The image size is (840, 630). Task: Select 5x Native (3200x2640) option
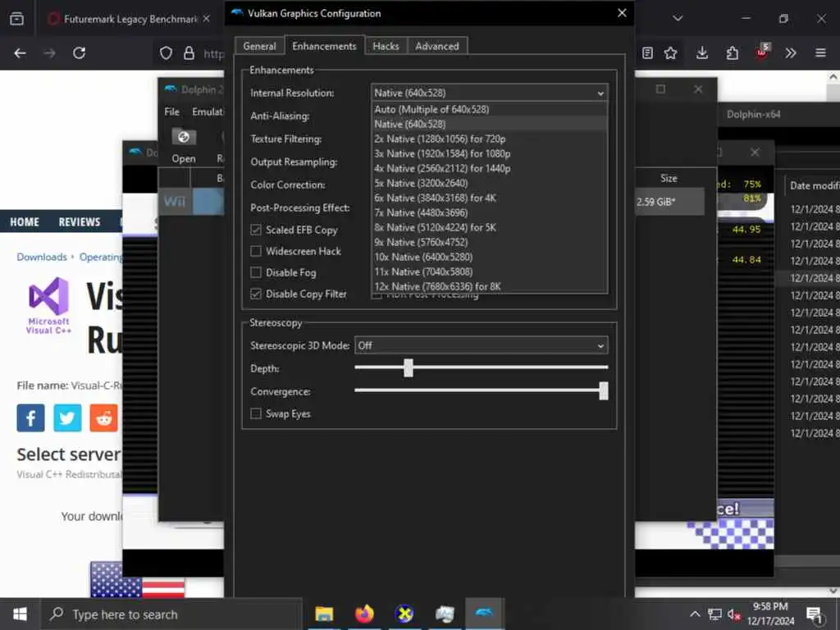click(489, 183)
